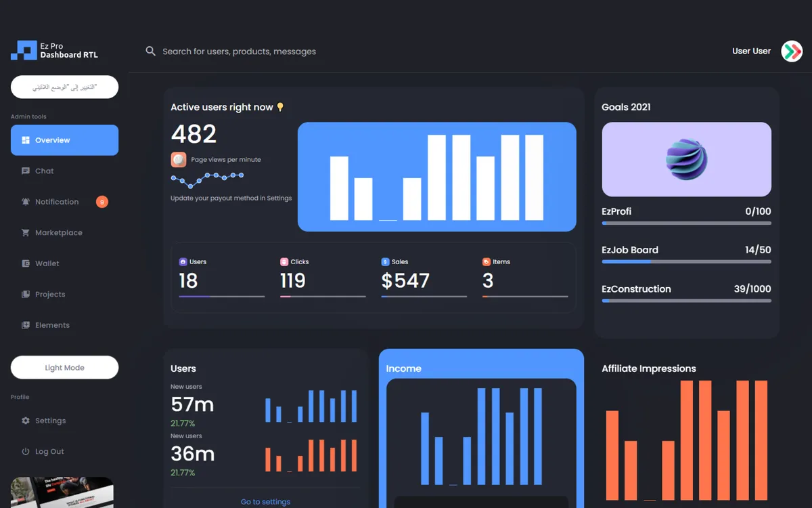Click the Clicks stat progress bar
This screenshot has height=508, width=812.
(x=323, y=296)
